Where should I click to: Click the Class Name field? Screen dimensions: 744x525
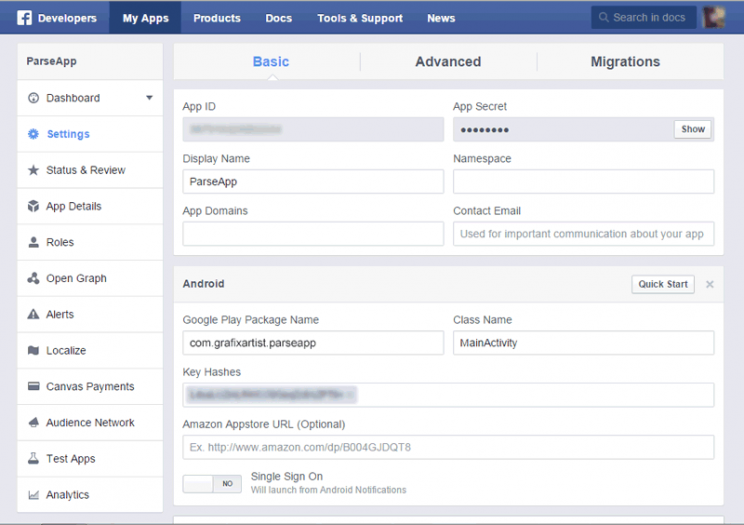point(583,343)
